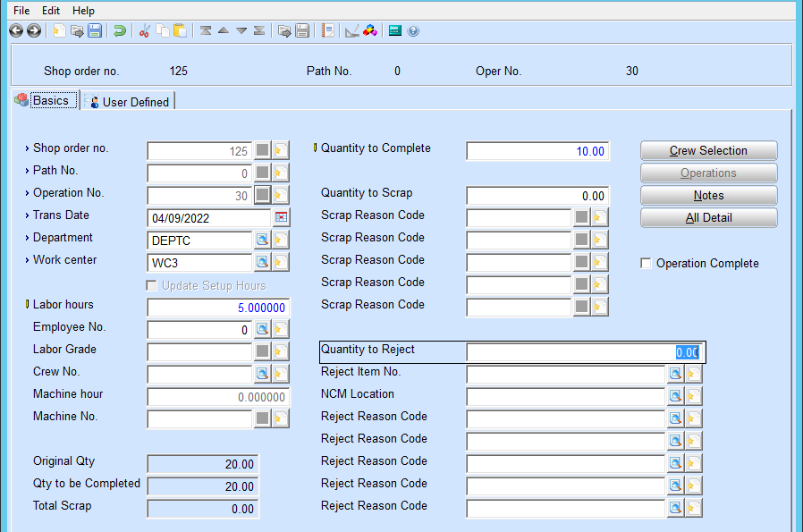Click the Notes button
Image resolution: width=803 pixels, height=532 pixels.
[x=709, y=196]
